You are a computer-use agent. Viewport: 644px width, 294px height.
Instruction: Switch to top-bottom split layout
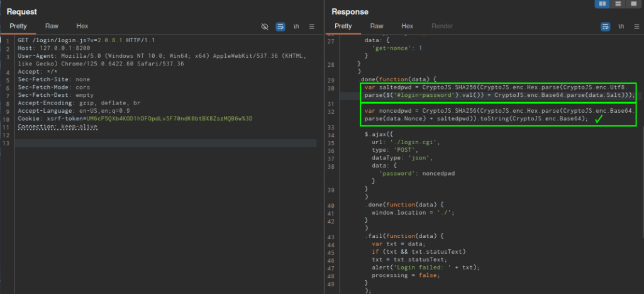(x=617, y=4)
